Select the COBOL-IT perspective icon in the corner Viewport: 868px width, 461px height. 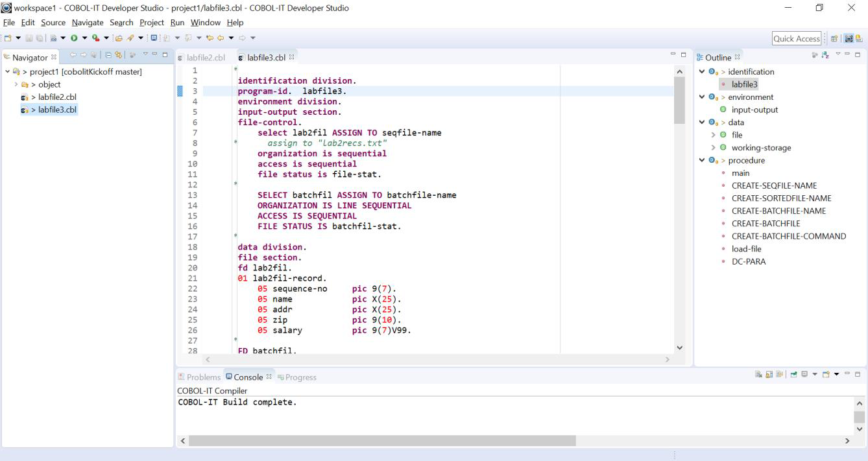858,39
